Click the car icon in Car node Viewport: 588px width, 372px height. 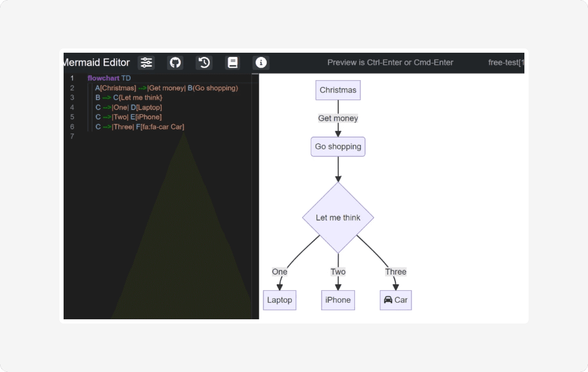[x=388, y=300]
